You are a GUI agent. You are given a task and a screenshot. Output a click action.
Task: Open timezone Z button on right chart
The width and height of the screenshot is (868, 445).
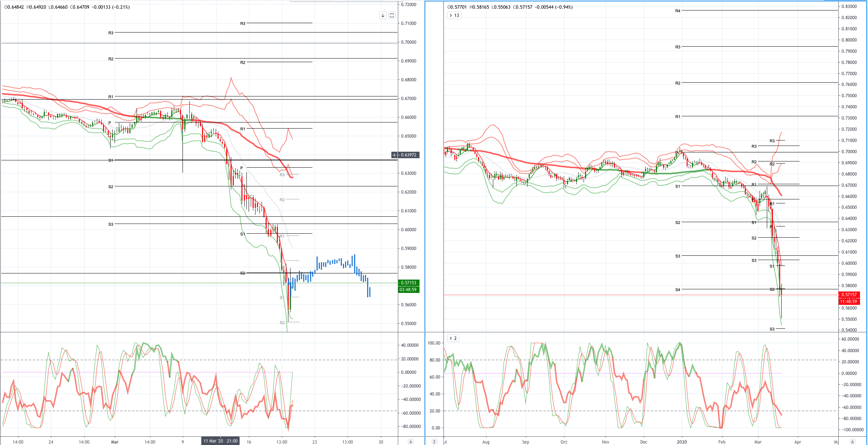(434, 441)
